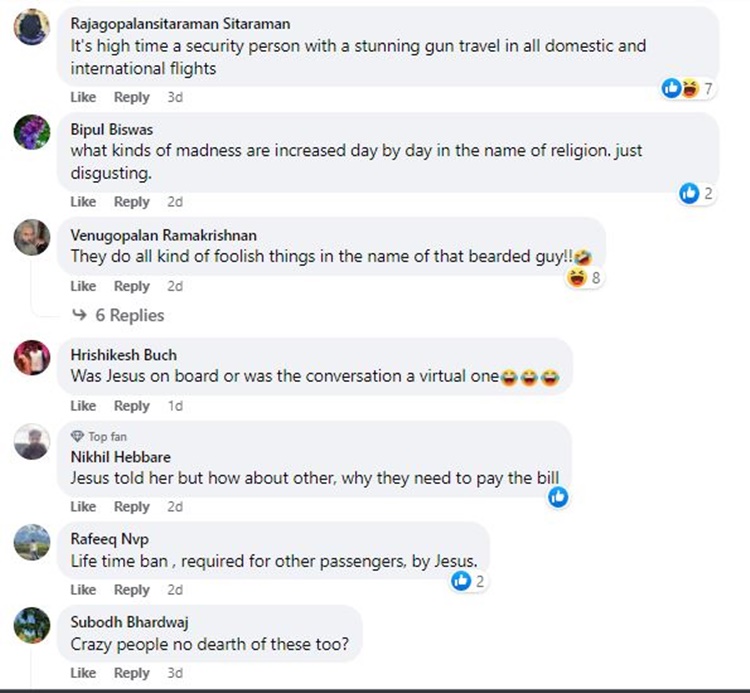Open Rajagopalansitaraman Sitaraman's profile picture
Image resolution: width=750 pixels, height=693 pixels.
pyautogui.click(x=32, y=27)
